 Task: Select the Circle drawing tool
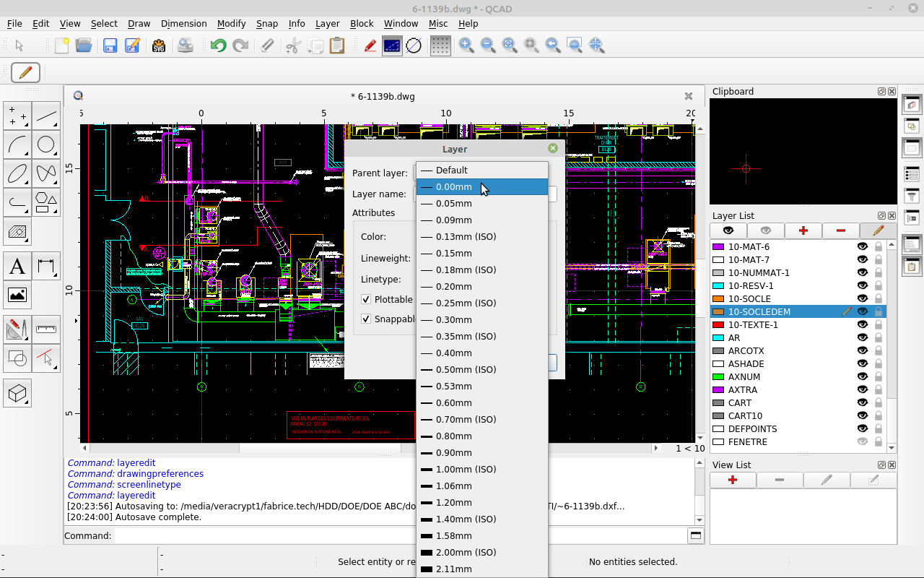pyautogui.click(x=46, y=144)
